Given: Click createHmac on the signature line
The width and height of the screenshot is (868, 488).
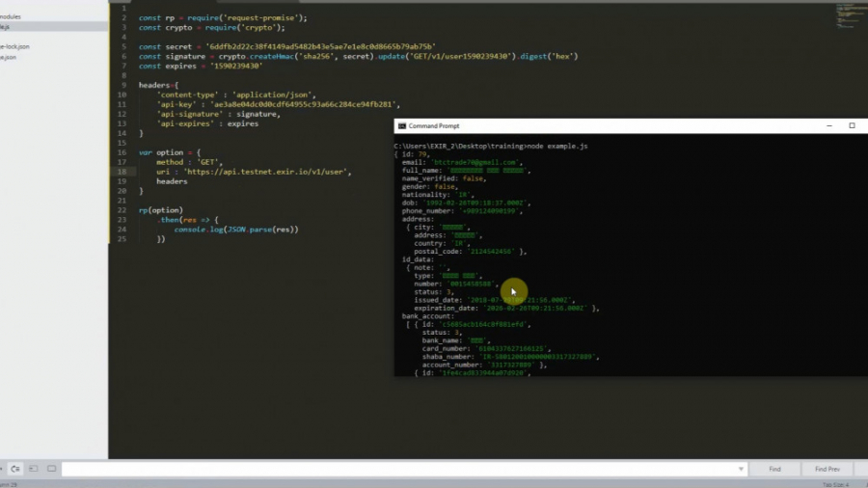Looking at the screenshot, I should point(271,57).
